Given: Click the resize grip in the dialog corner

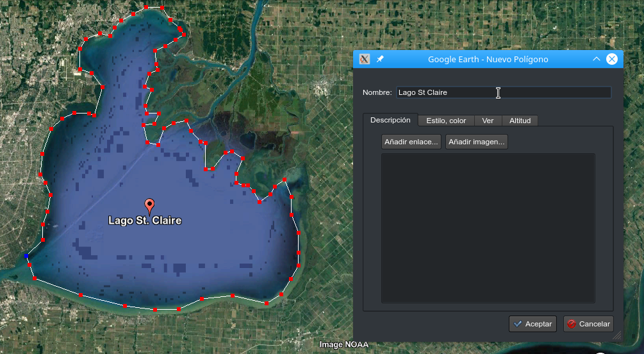Looking at the screenshot, I should tap(616, 335).
